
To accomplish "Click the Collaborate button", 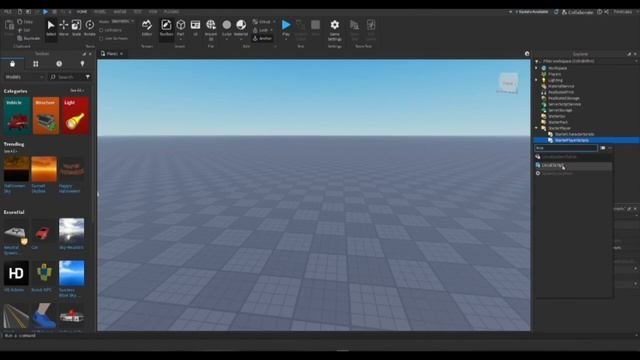I will pos(578,12).
